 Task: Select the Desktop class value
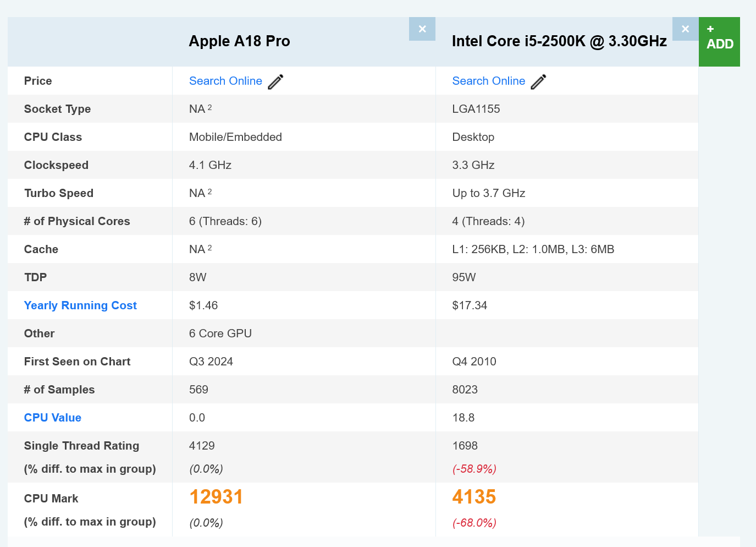[x=473, y=137]
